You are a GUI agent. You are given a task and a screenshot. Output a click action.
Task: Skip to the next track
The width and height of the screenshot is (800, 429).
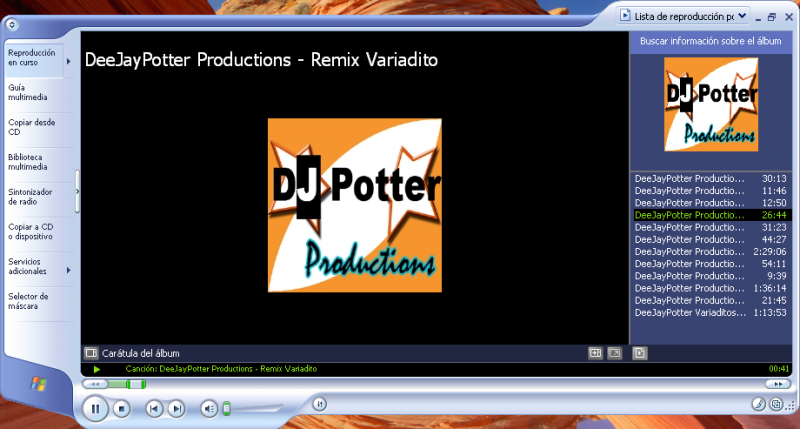[177, 409]
